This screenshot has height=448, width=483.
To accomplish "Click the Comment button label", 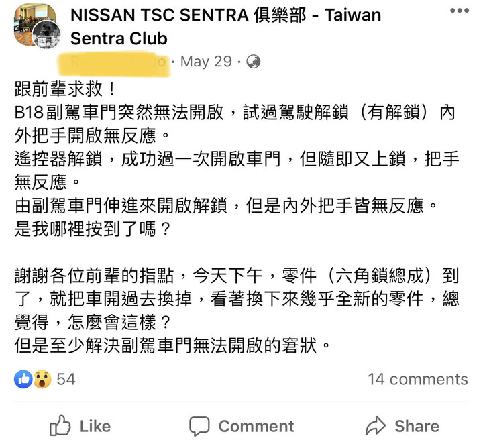I will [x=256, y=426].
